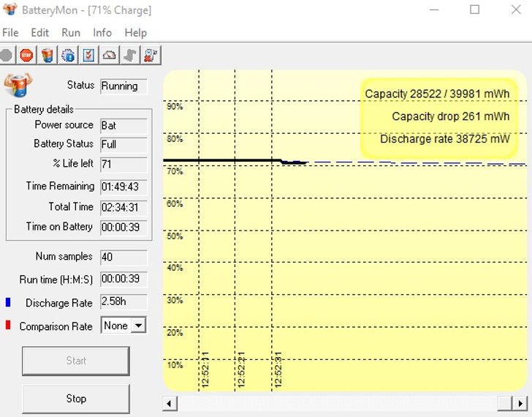Click the Run time value 00:00:39

click(123, 279)
